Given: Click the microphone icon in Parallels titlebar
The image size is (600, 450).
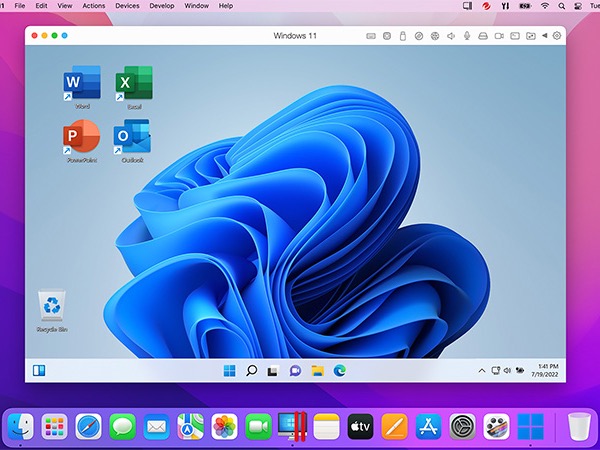Looking at the screenshot, I should pyautogui.click(x=467, y=36).
